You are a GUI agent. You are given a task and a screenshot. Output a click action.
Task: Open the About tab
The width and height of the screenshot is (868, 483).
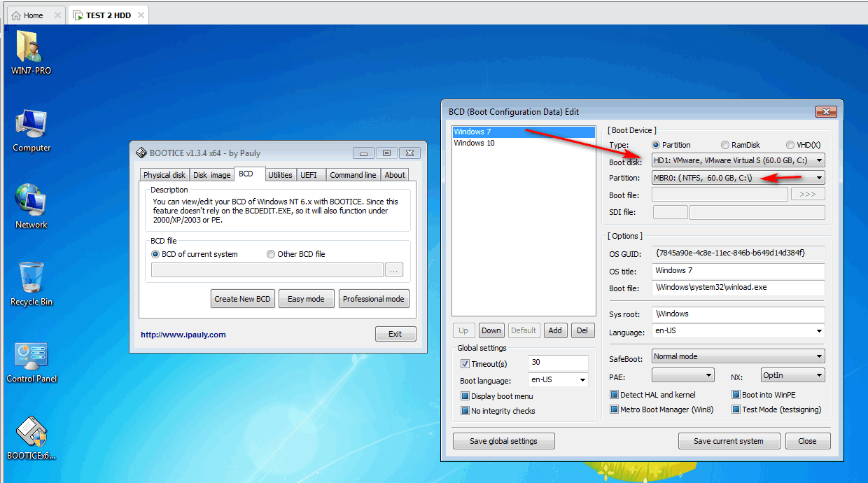coord(395,175)
